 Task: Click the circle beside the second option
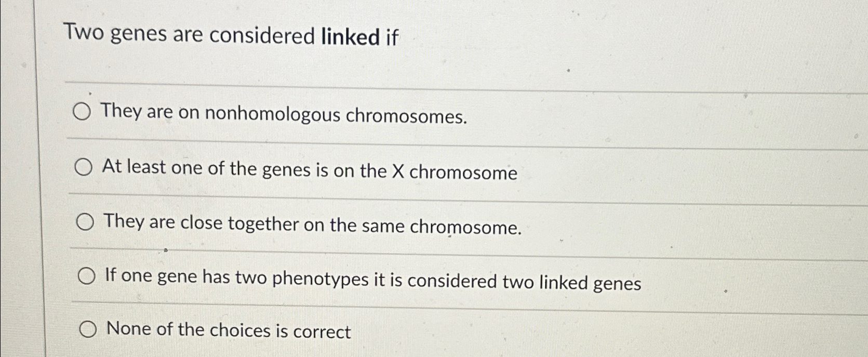click(84, 167)
